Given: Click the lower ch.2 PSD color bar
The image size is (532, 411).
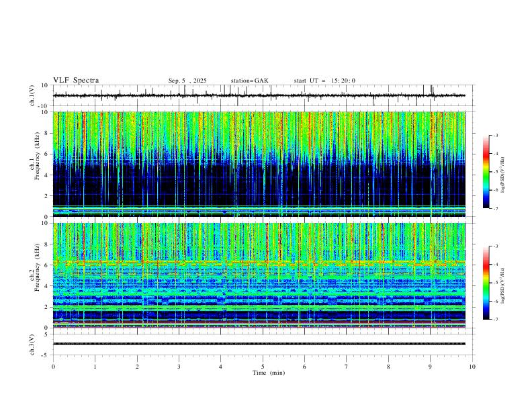Looking at the screenshot, I should [486, 283].
